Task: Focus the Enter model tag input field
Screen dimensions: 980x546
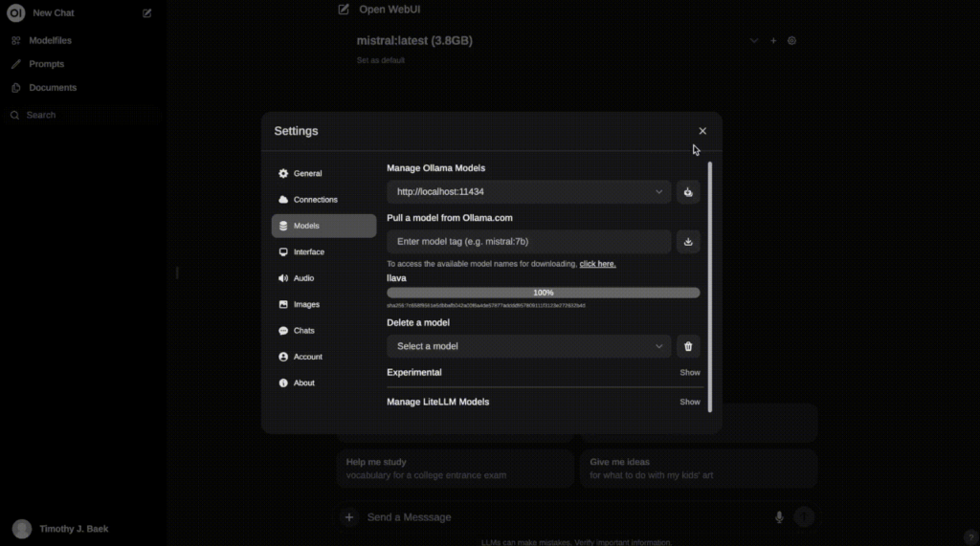Action: [528, 242]
